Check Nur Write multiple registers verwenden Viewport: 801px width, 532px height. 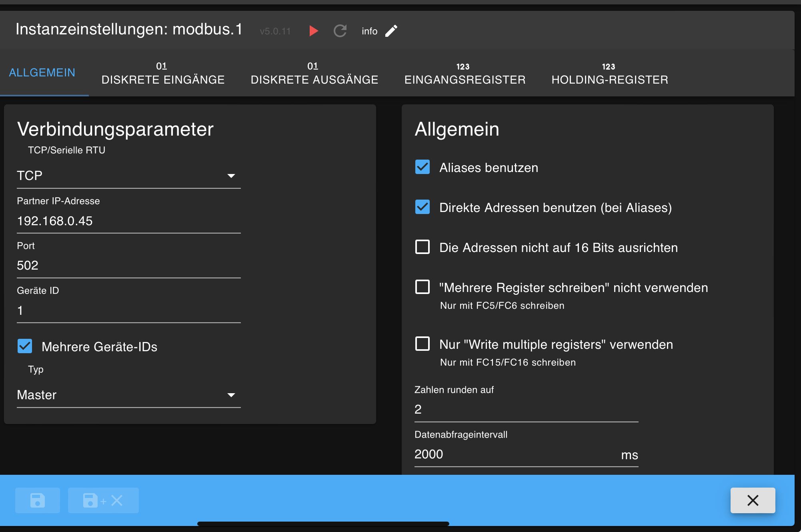423,344
